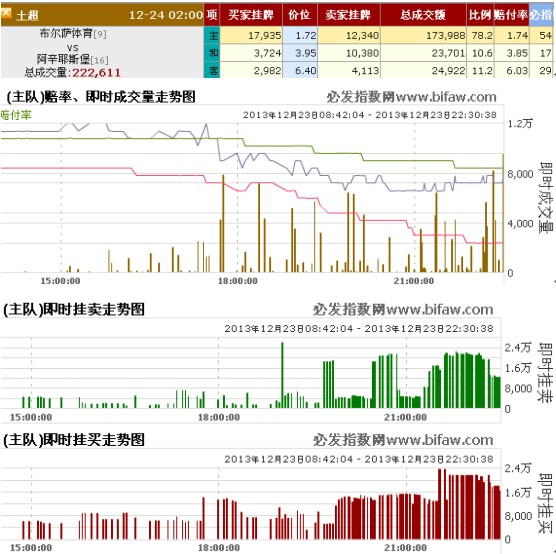This screenshot has height=554, width=556.
Task: Click the 买家挂牌 column header
Action: [251, 15]
